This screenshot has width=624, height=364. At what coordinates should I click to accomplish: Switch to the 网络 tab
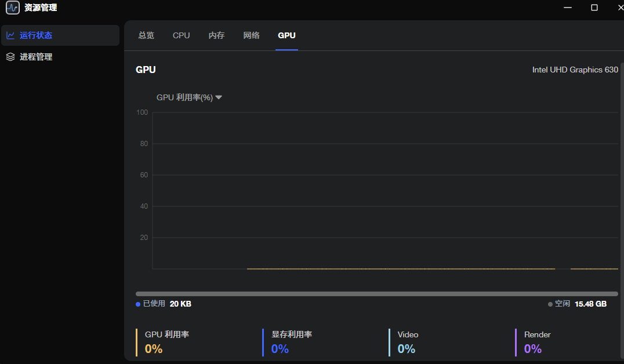coord(251,35)
